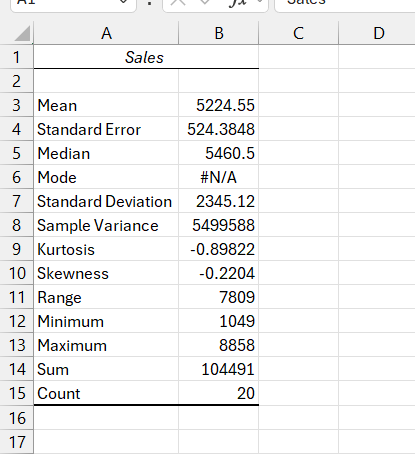Select the skewness value -0.2204

pyautogui.click(x=219, y=273)
